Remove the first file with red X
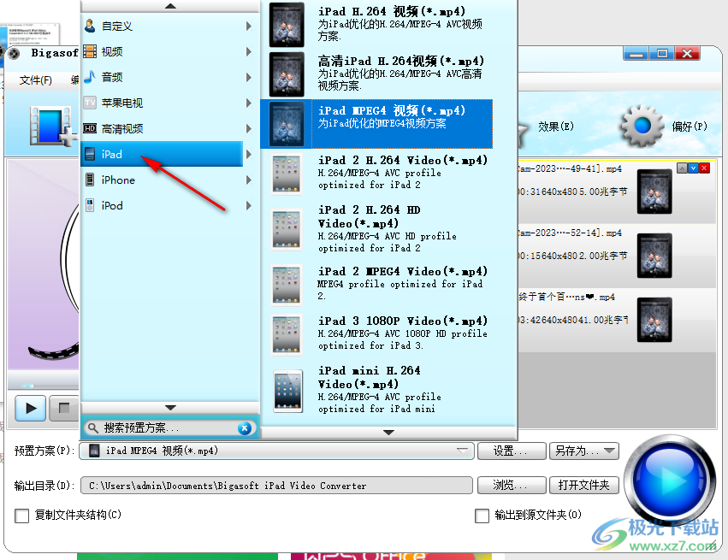Screen dimensions: 728x560 click(x=704, y=168)
